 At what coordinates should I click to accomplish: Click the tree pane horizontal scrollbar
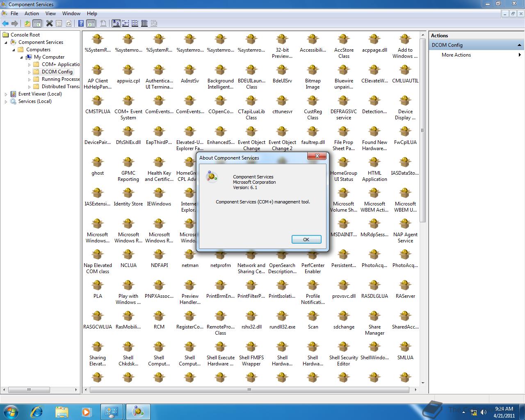[29, 390]
